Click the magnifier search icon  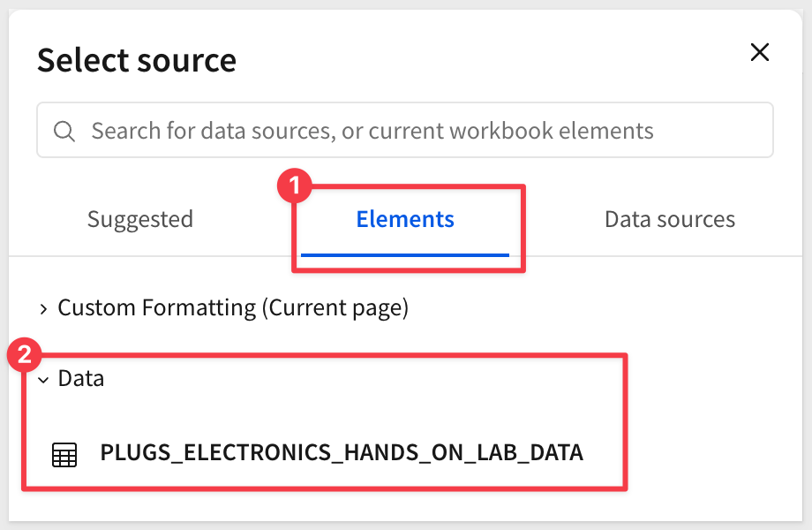click(64, 132)
